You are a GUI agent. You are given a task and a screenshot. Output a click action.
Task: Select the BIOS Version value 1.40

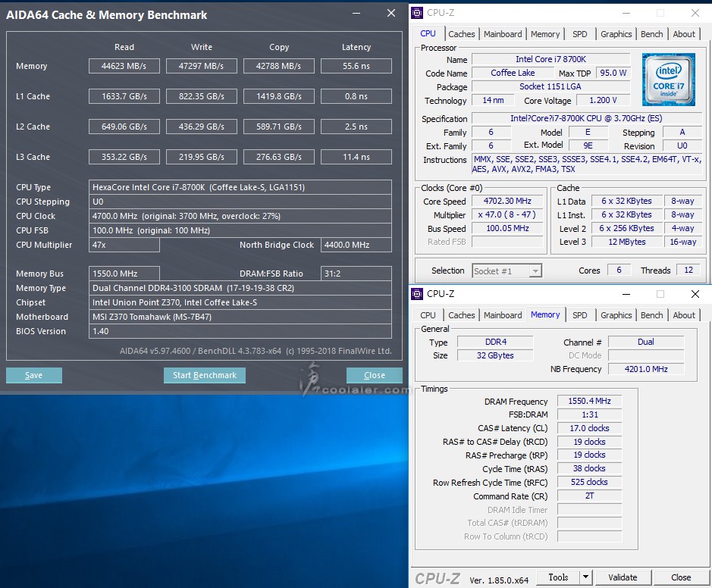pos(240,331)
